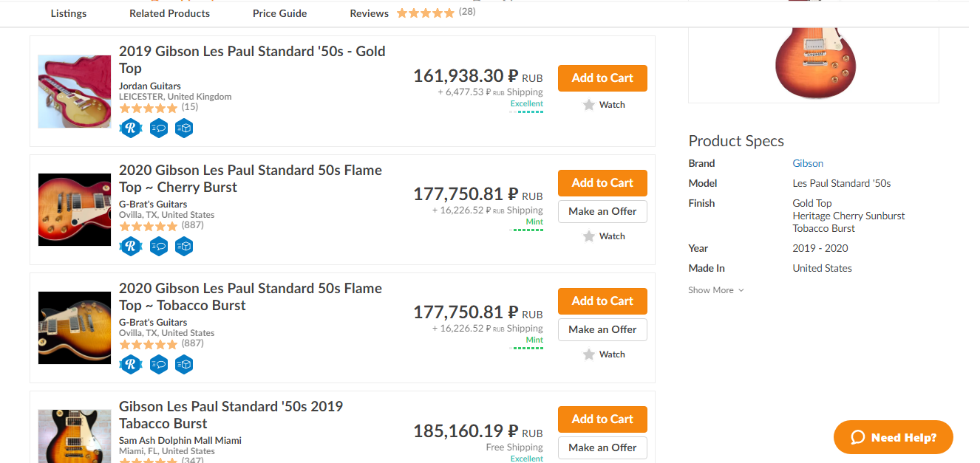The image size is (980, 463).
Task: Click the box shipping badge on Gold Top listing
Action: pos(184,128)
